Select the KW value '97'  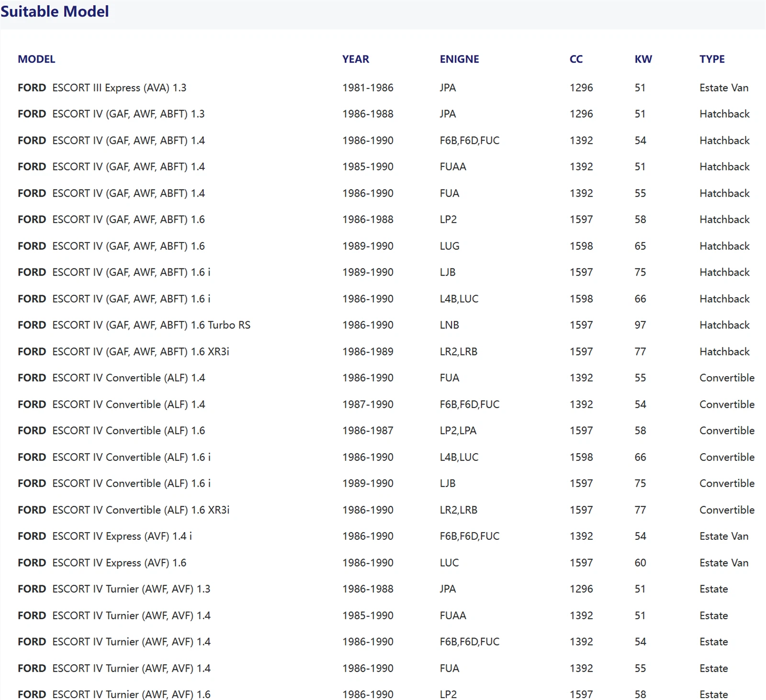tap(640, 325)
